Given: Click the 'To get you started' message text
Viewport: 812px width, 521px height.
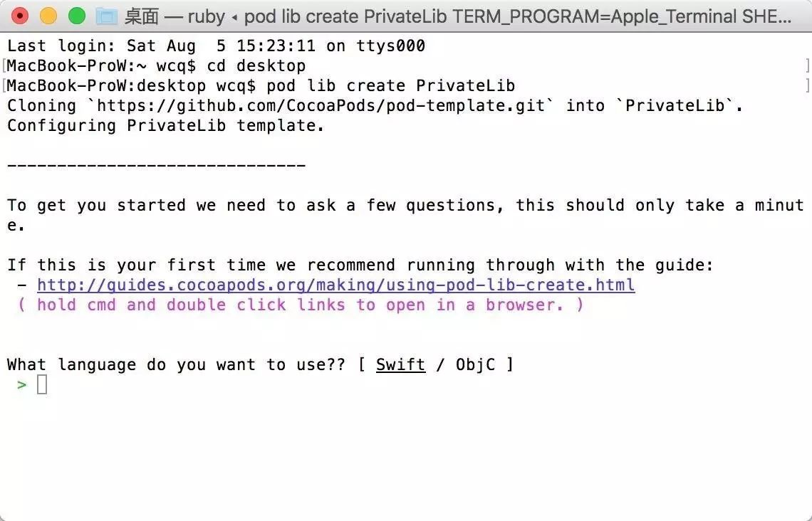Looking at the screenshot, I should tap(405, 215).
